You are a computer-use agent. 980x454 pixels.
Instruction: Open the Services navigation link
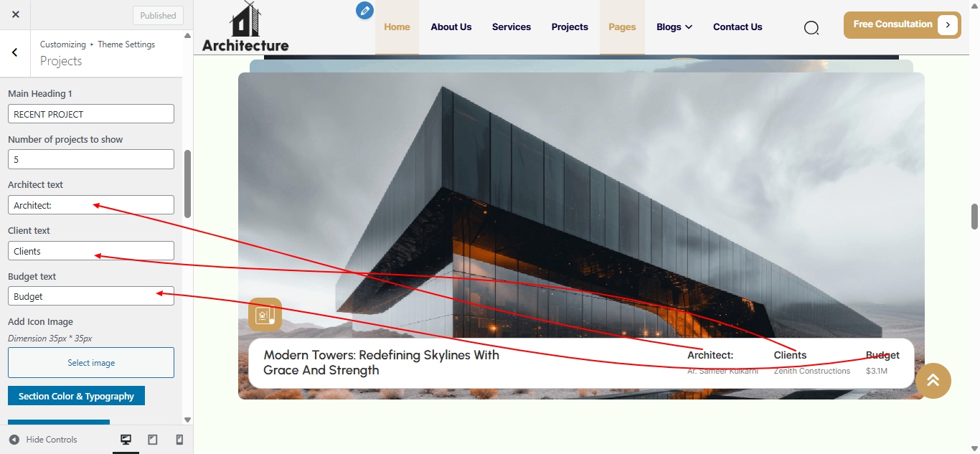click(511, 27)
